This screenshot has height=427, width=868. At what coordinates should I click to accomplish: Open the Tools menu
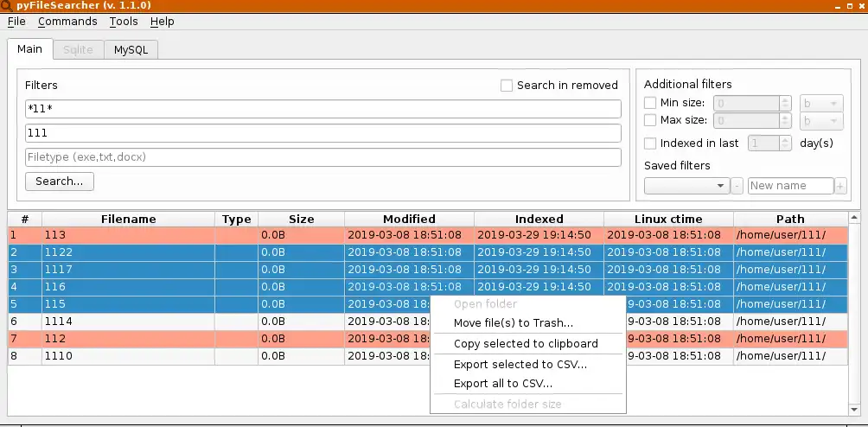[124, 22]
